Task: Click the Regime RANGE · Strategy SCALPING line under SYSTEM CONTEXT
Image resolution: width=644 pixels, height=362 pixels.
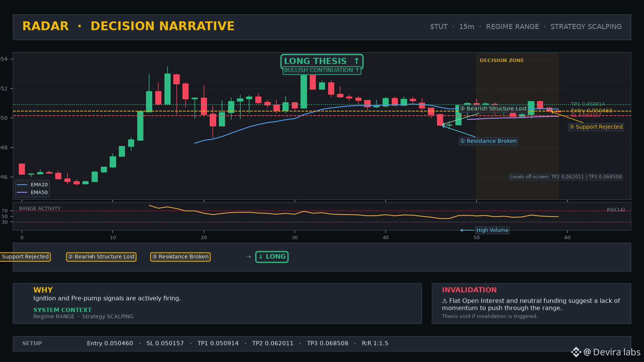Action: [x=84, y=316]
